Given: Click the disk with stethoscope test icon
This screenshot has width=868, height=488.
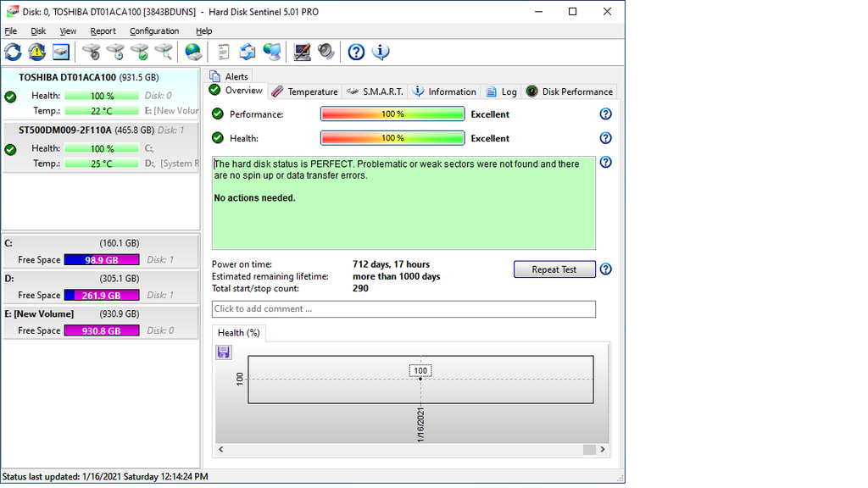Looking at the screenshot, I should click(92, 52).
